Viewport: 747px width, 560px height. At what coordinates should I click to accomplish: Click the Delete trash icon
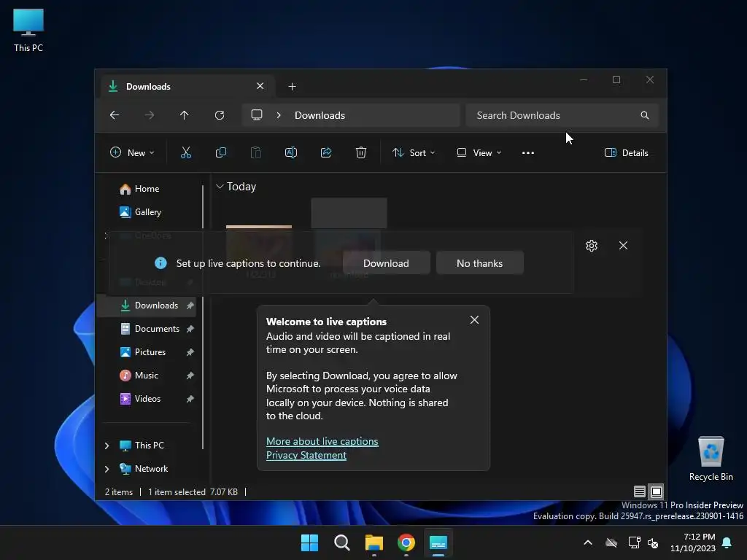[x=361, y=153]
